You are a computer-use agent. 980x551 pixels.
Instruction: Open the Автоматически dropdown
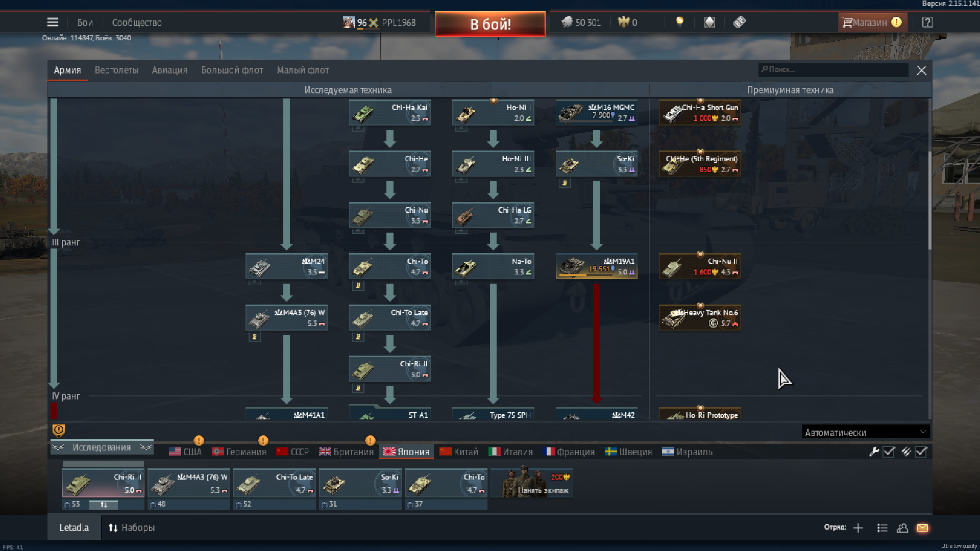point(866,432)
